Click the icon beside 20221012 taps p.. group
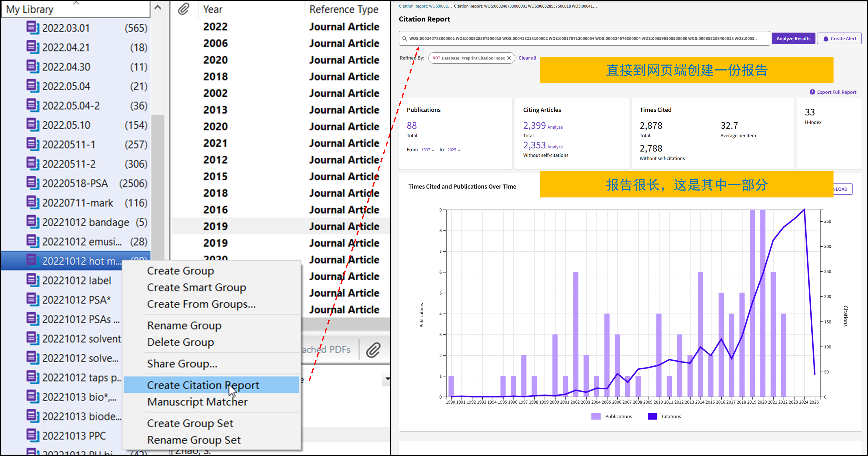The image size is (868, 456). (33, 377)
